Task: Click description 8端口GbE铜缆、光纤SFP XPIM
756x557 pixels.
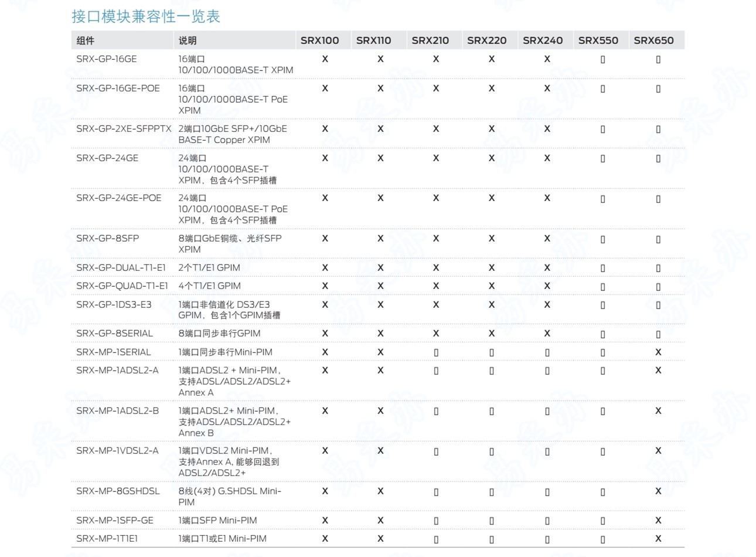Action: tap(230, 244)
